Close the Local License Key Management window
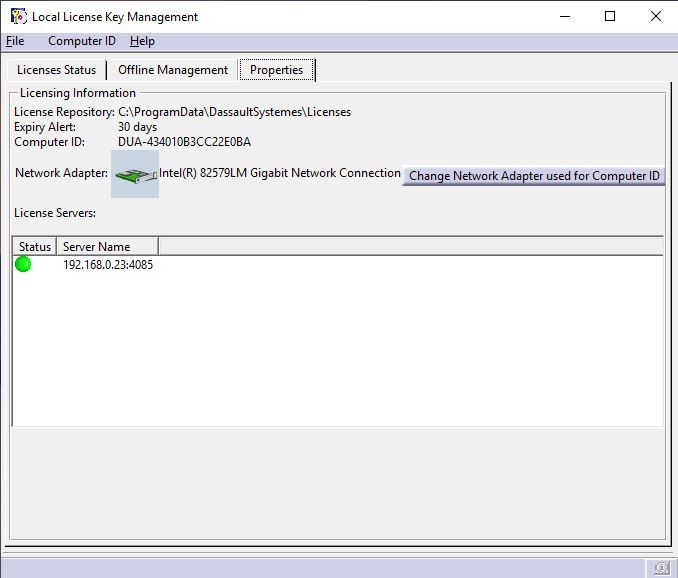Screen dimensions: 678x578 tap(655, 16)
